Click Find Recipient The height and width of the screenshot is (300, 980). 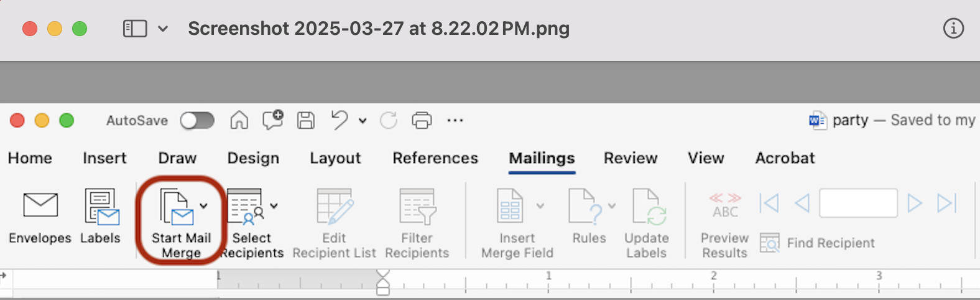(818, 243)
